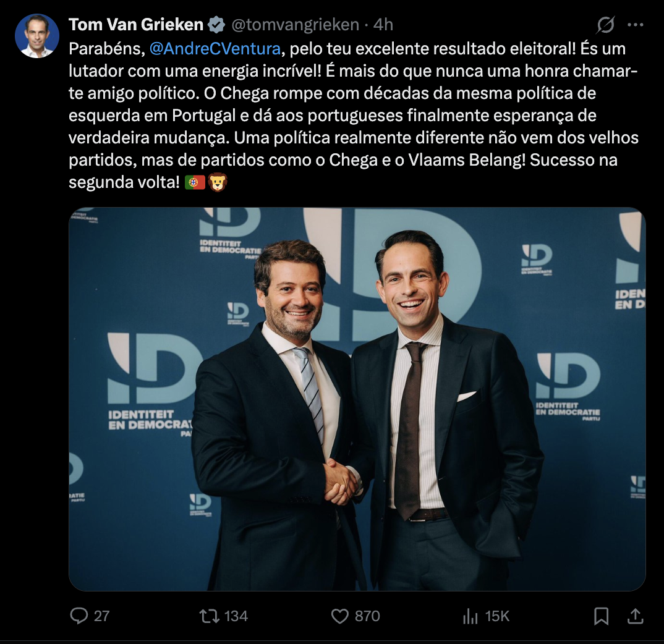This screenshot has width=664, height=644.
Task: Click the 134 reposts count
Action: click(x=236, y=616)
